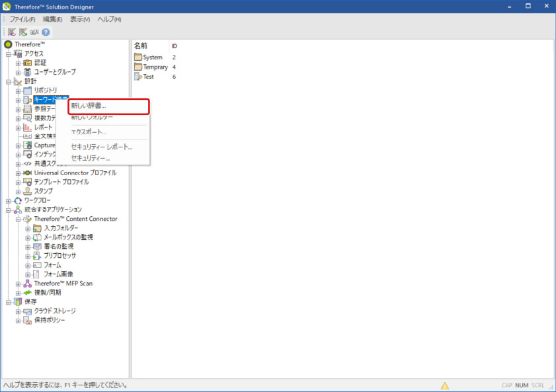
Task: Click the blue help icon in toolbar
Action: pos(46,32)
